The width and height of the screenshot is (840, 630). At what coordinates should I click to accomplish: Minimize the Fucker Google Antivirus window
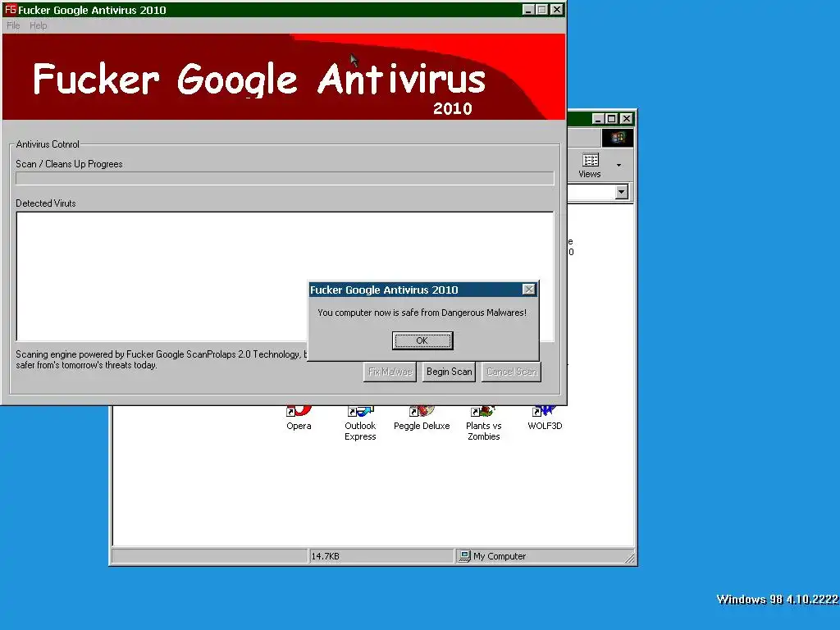coord(527,10)
